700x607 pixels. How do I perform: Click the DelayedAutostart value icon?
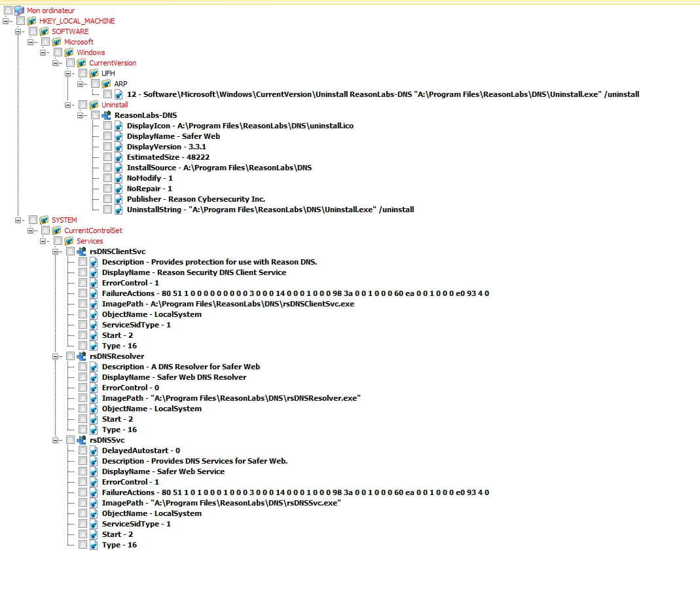(x=93, y=451)
